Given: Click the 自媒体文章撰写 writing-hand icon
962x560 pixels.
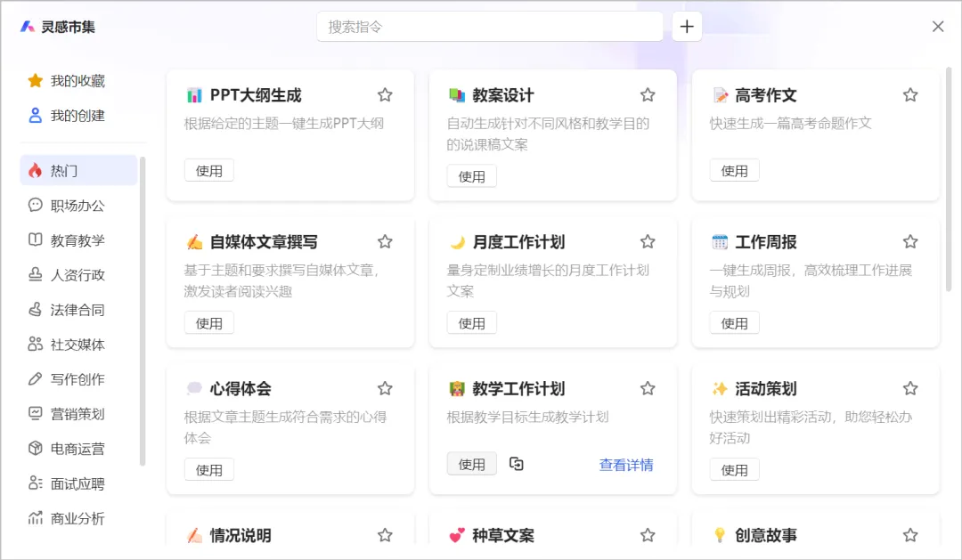Looking at the screenshot, I should [x=194, y=241].
